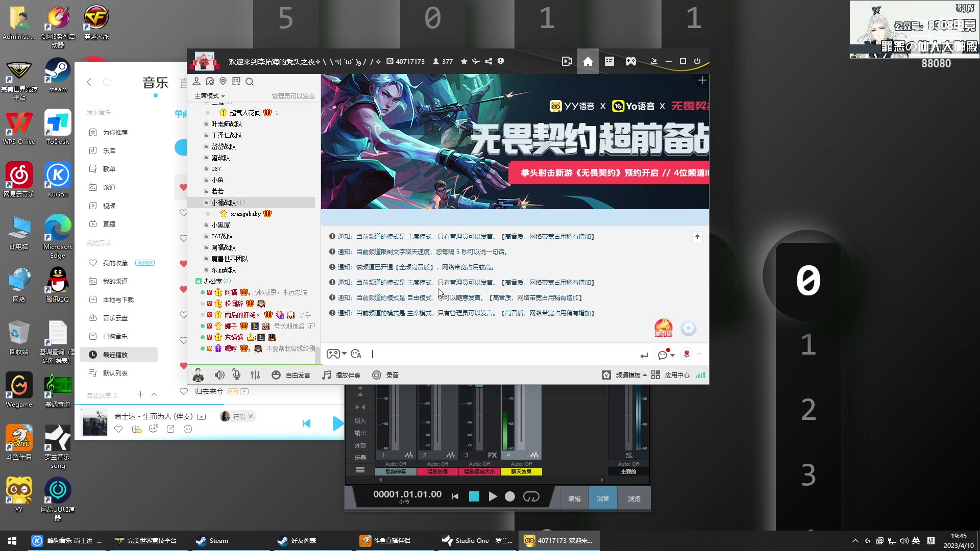Screen dimensions: 980x551
Task: Open microphone settings in YY bottom toolbar
Action: coord(236,374)
